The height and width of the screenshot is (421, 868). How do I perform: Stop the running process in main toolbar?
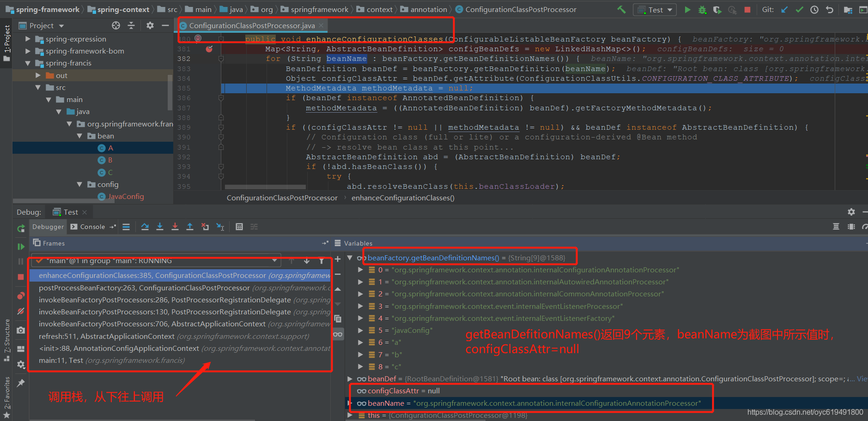point(747,9)
